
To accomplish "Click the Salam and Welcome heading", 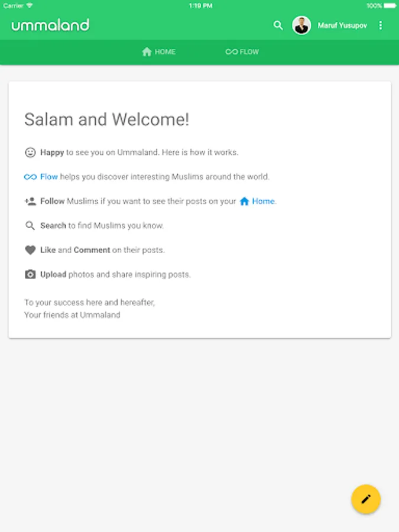I will coord(106,120).
